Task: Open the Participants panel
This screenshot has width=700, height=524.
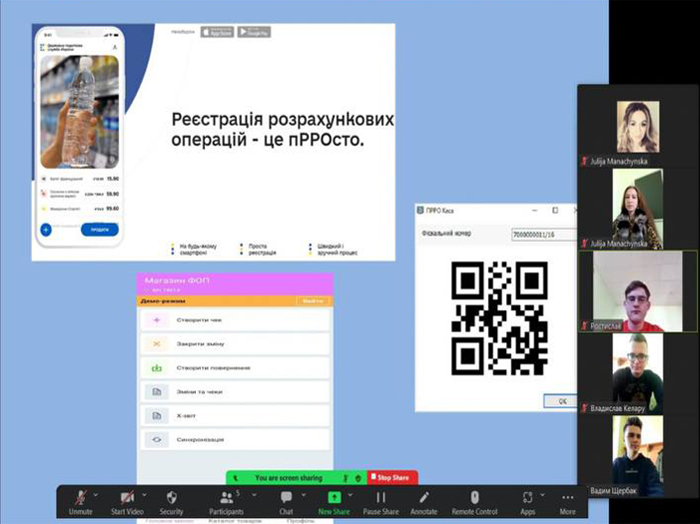Action: pos(226,503)
